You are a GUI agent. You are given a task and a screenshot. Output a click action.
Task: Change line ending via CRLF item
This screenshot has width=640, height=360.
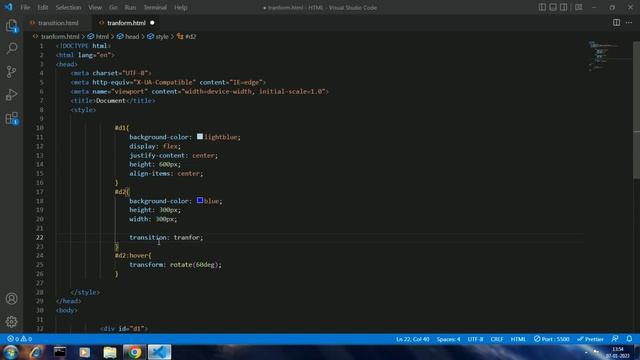tap(497, 339)
